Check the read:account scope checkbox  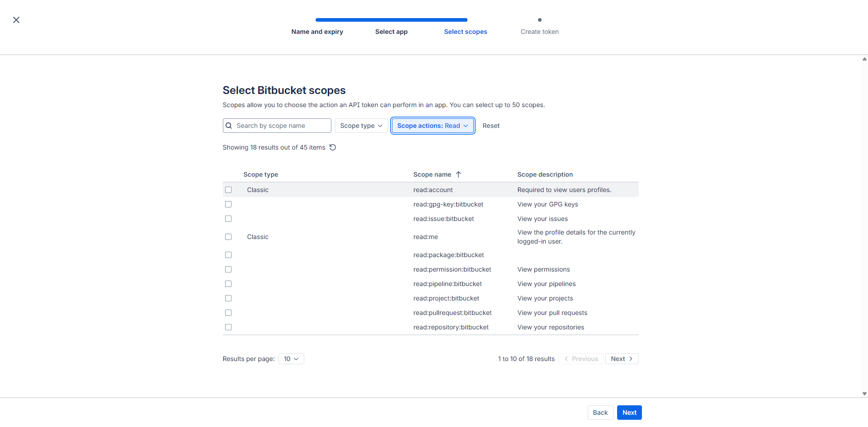tap(228, 190)
